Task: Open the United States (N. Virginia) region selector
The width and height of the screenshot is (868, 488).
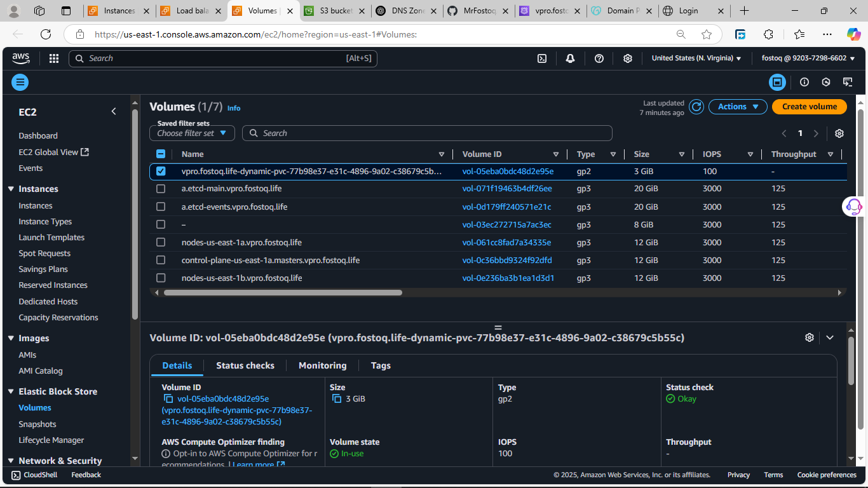Action: pyautogui.click(x=696, y=58)
